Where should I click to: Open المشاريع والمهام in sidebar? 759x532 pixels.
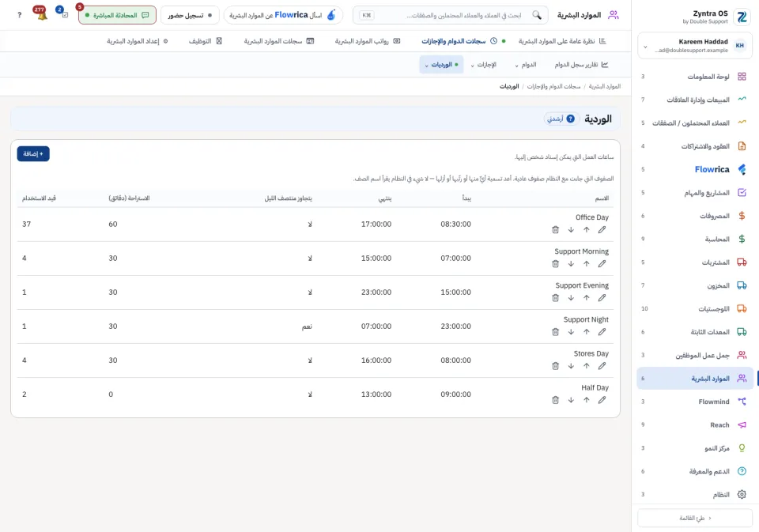pos(695,193)
